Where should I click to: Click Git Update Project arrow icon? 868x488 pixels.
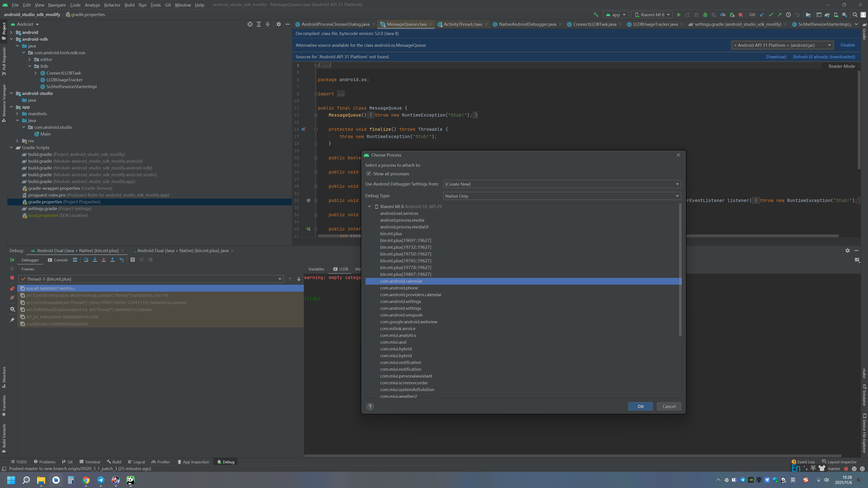762,15
